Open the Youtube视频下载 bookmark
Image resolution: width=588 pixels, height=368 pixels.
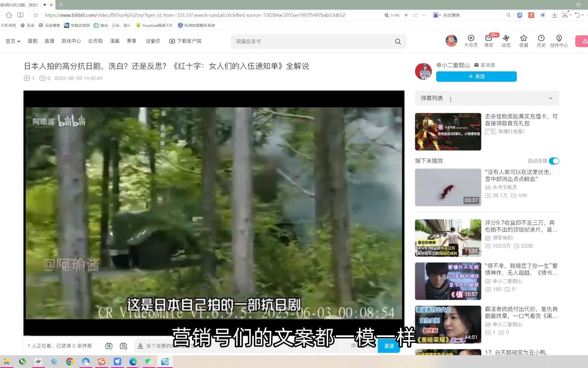tap(154, 25)
